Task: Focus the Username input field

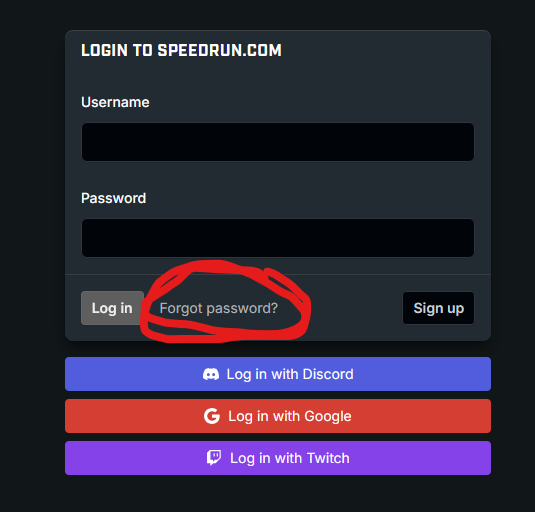Action: coord(278,142)
